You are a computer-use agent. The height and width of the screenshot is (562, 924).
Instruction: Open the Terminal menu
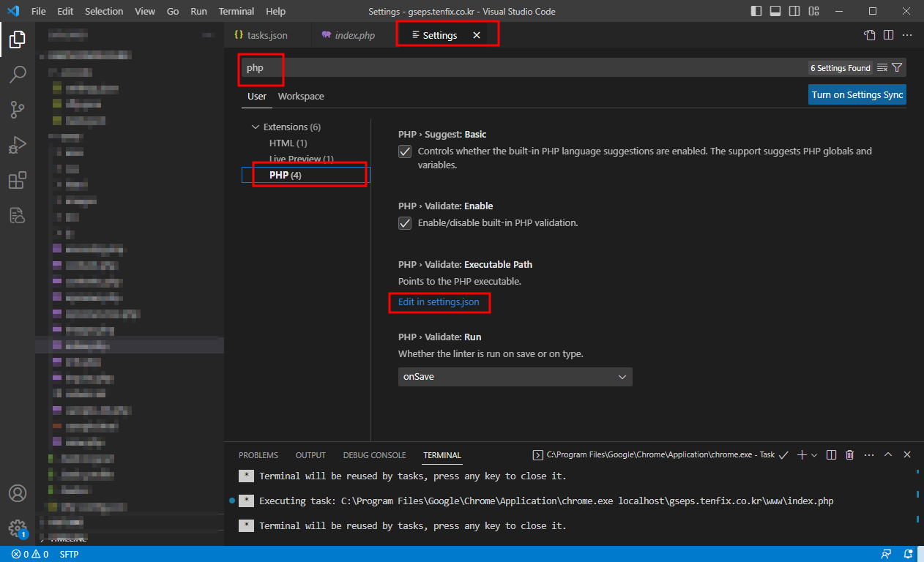point(236,12)
